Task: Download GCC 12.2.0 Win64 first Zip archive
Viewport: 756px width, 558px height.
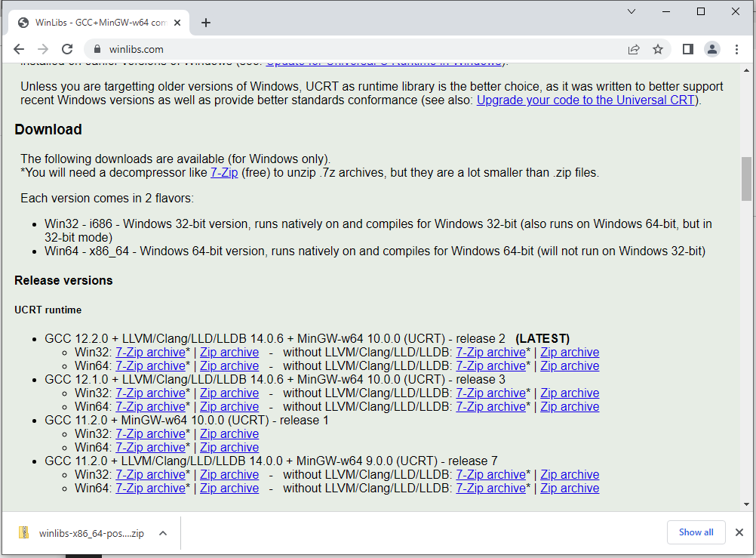Action: coord(229,366)
